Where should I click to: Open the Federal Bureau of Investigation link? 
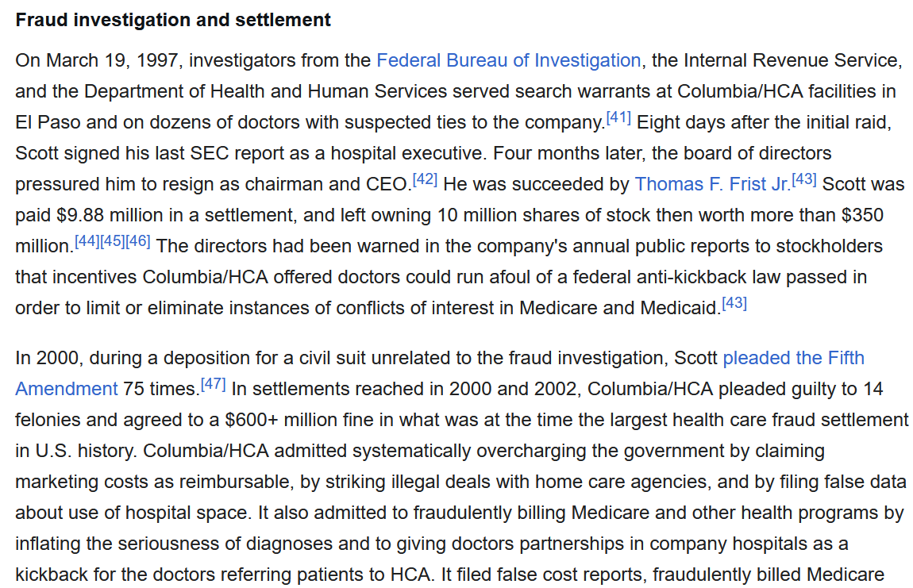(508, 60)
